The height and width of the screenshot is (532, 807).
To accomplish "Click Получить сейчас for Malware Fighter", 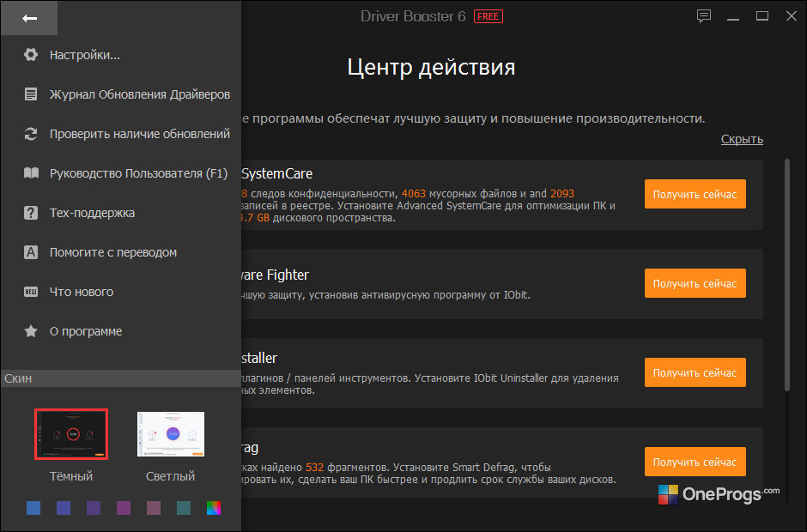I will 695,283.
